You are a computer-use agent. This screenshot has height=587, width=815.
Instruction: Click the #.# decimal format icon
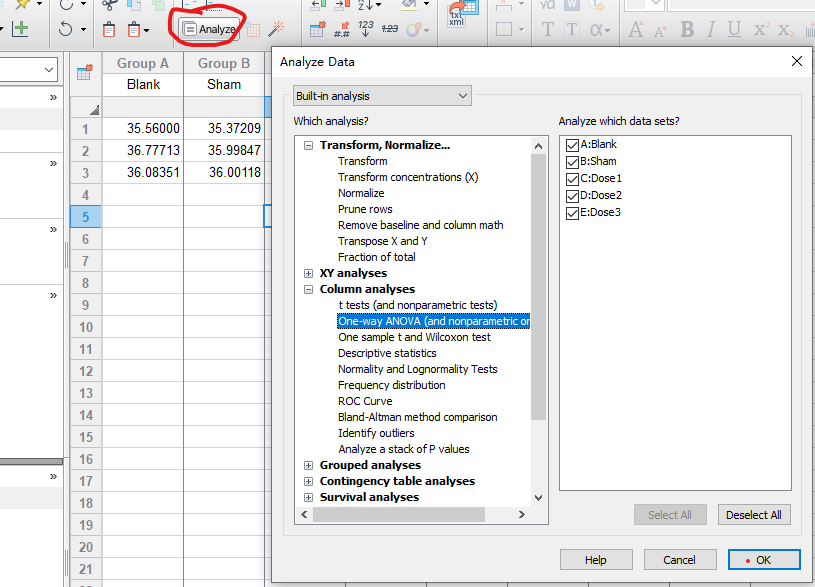[341, 30]
